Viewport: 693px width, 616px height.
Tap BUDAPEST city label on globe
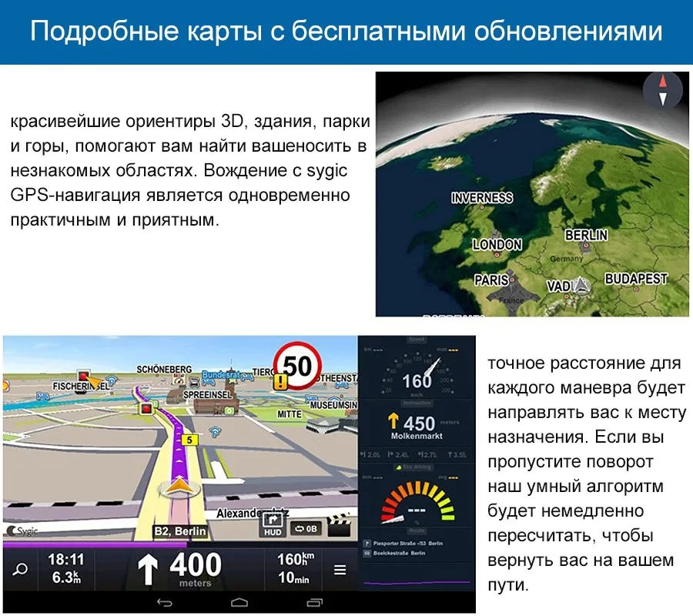(x=636, y=279)
